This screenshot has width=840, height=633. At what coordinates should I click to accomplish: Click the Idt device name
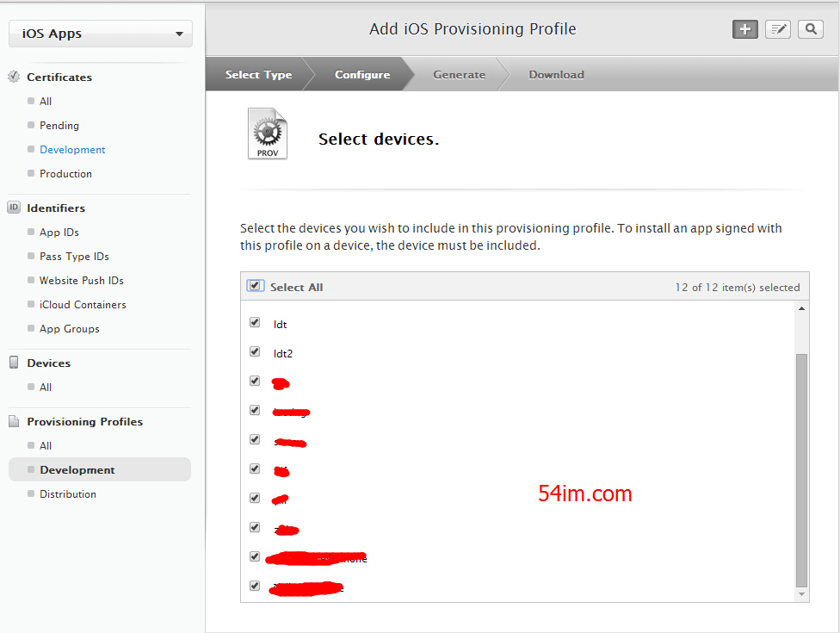point(280,325)
